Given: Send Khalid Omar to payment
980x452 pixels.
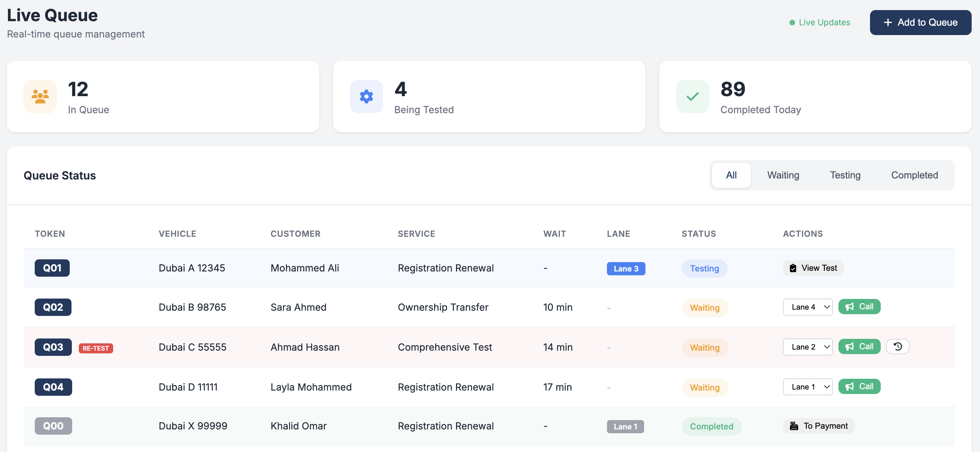Looking at the screenshot, I should tap(818, 426).
